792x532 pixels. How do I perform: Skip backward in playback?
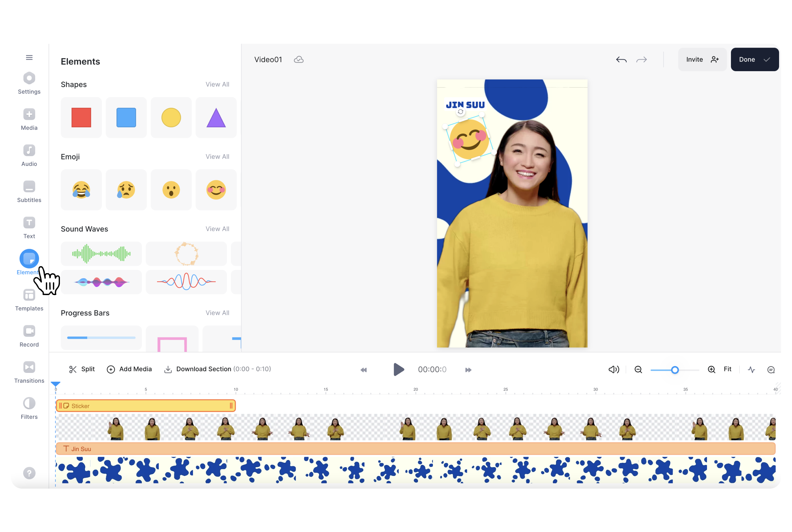pos(363,370)
